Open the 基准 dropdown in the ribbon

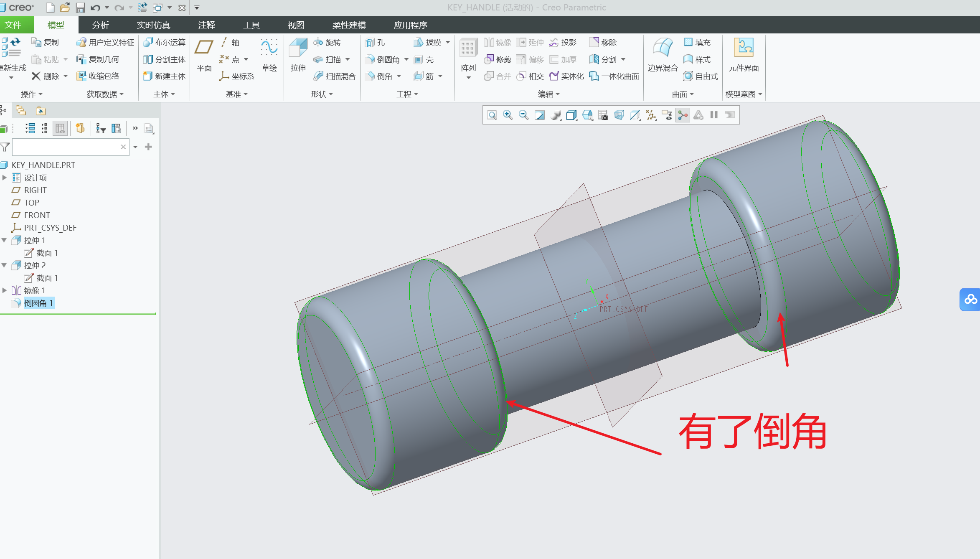click(x=236, y=94)
